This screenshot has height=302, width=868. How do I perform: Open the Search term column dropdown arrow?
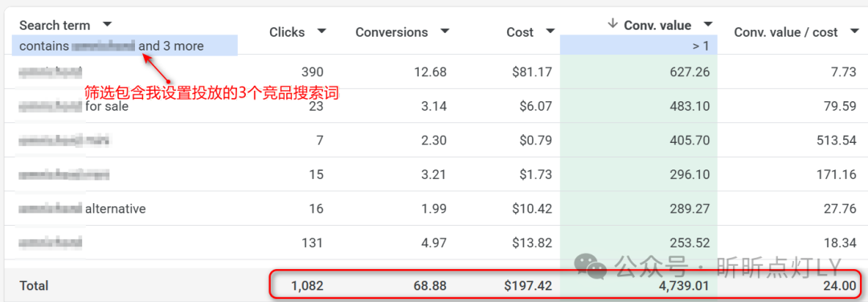point(108,24)
